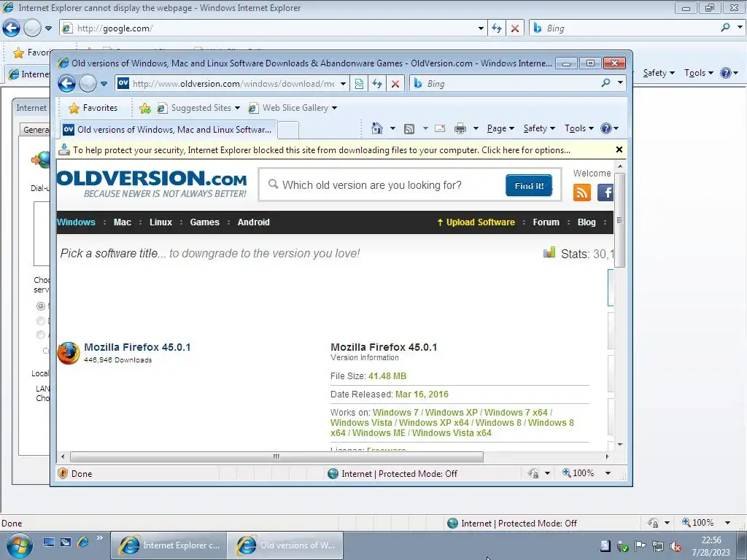Screen dimensions: 747x560
Task: Select the Games category on OldVersion
Action: tap(205, 222)
